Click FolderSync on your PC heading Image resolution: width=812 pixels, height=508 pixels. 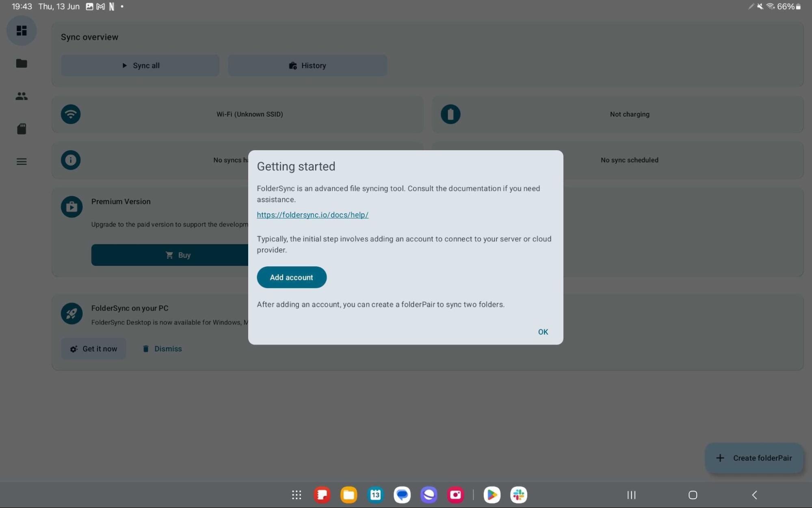click(130, 308)
